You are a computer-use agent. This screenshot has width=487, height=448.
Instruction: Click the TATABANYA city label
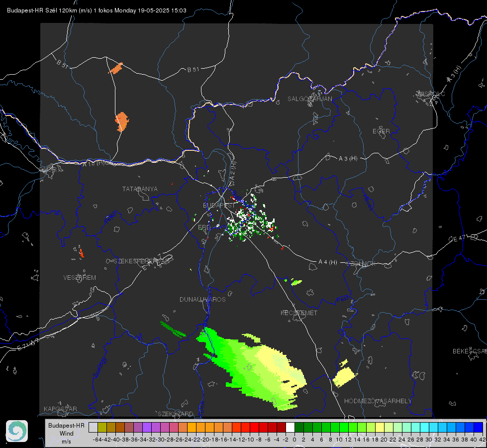click(140, 189)
